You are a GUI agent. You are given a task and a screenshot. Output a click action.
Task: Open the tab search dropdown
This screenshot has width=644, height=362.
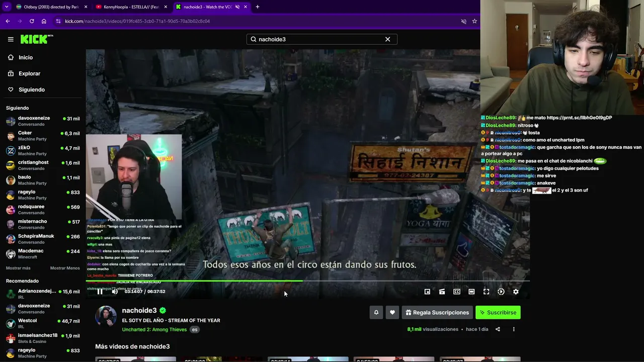(7, 7)
